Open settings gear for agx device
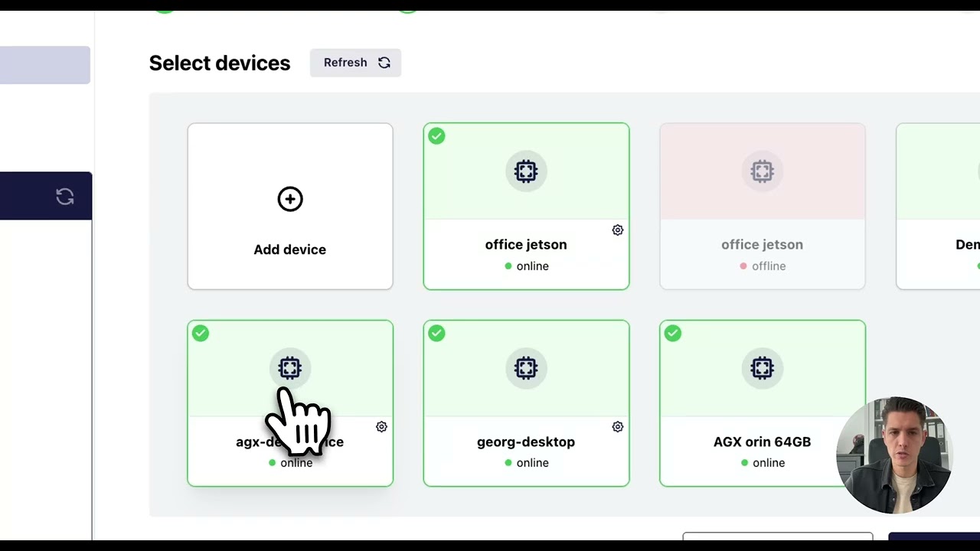The image size is (980, 551). (381, 427)
